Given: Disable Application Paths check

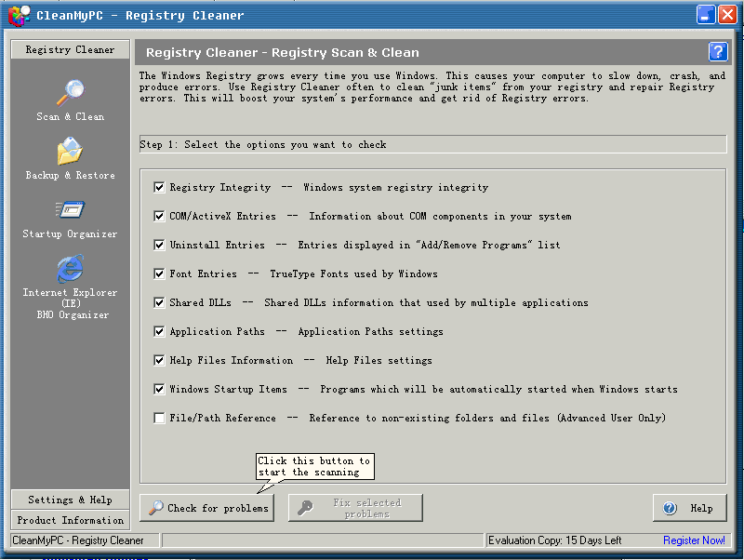Looking at the screenshot, I should tap(159, 332).
